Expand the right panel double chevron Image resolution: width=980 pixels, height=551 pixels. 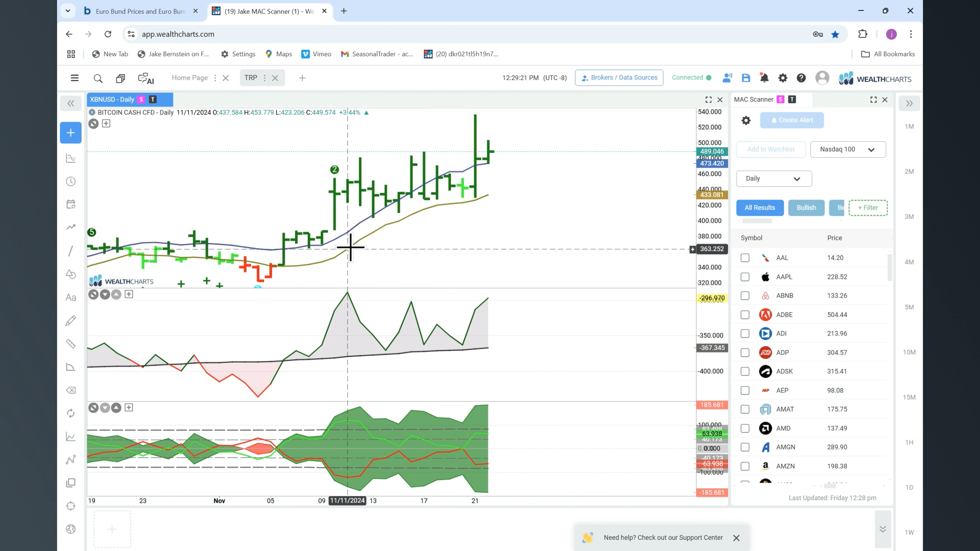[909, 104]
